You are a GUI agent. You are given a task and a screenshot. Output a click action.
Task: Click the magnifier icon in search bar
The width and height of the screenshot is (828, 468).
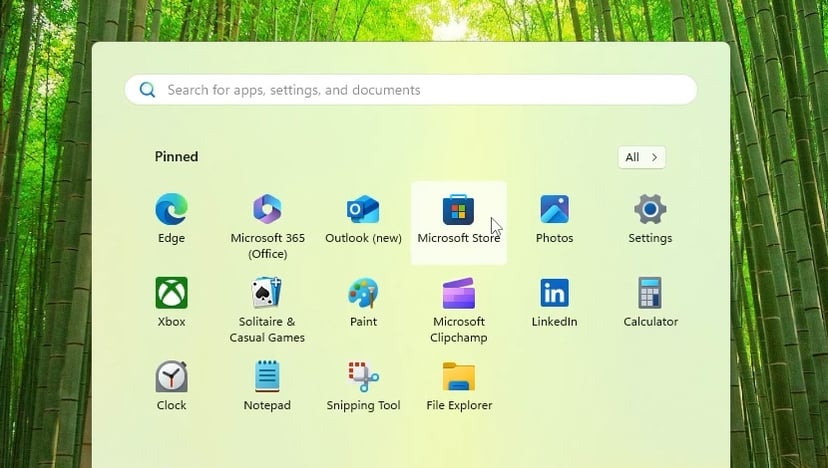(x=148, y=90)
